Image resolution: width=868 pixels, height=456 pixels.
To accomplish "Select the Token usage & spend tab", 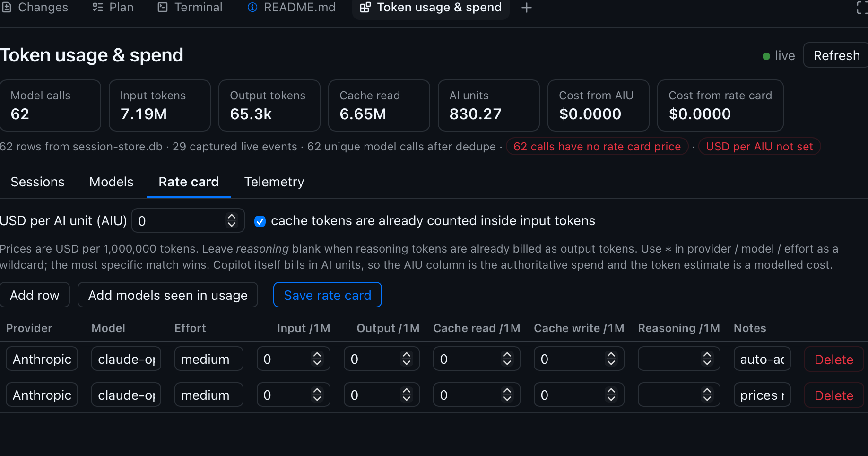I will tap(431, 8).
